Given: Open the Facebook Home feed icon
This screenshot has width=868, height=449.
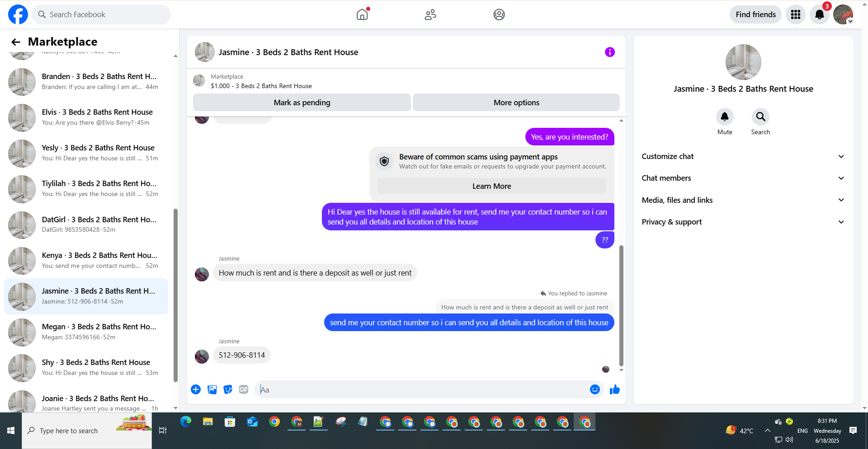Looking at the screenshot, I should [x=363, y=14].
